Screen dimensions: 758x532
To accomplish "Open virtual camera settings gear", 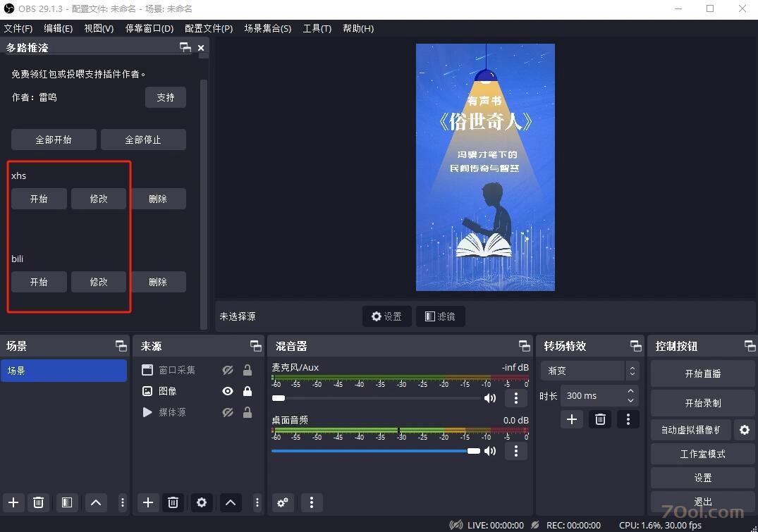I will 745,430.
